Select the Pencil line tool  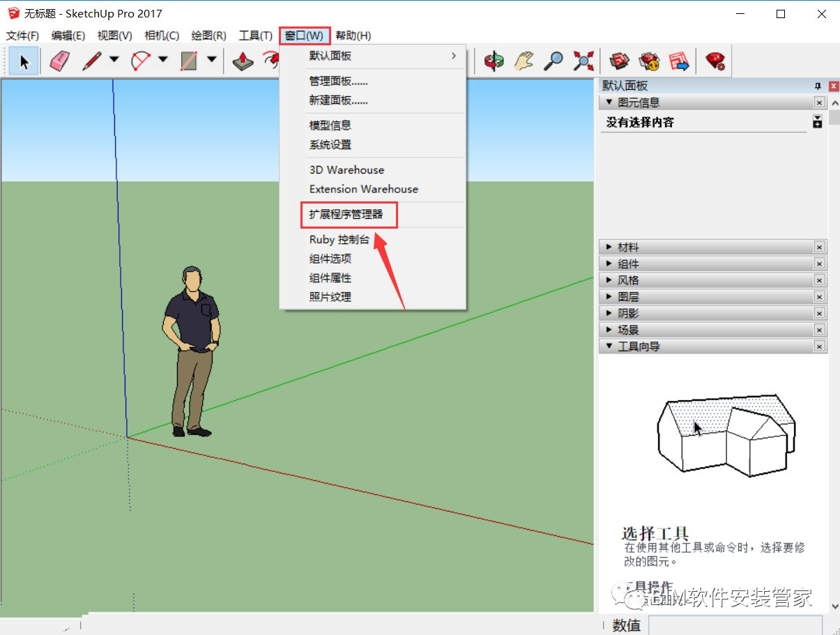92,61
